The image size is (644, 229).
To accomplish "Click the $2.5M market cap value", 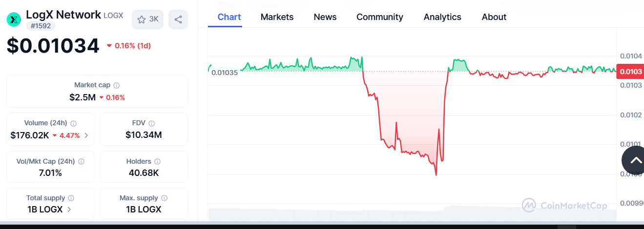I will pyautogui.click(x=83, y=97).
